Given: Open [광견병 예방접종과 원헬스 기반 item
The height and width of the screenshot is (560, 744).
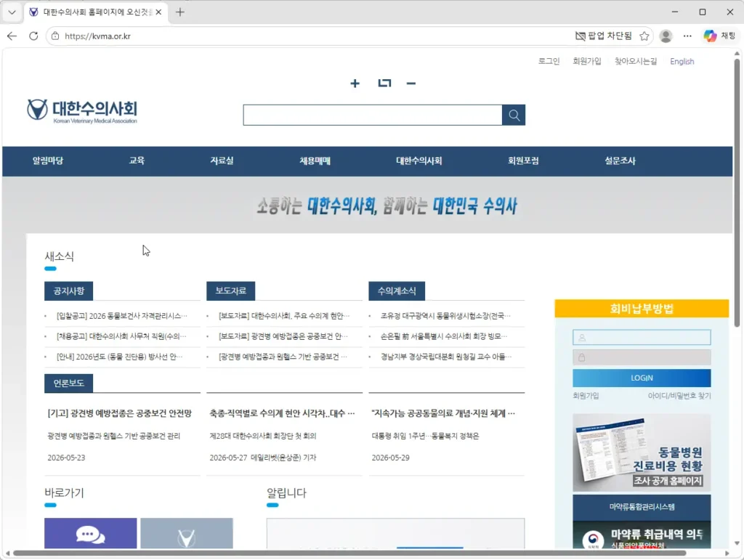Looking at the screenshot, I should pyautogui.click(x=283, y=357).
